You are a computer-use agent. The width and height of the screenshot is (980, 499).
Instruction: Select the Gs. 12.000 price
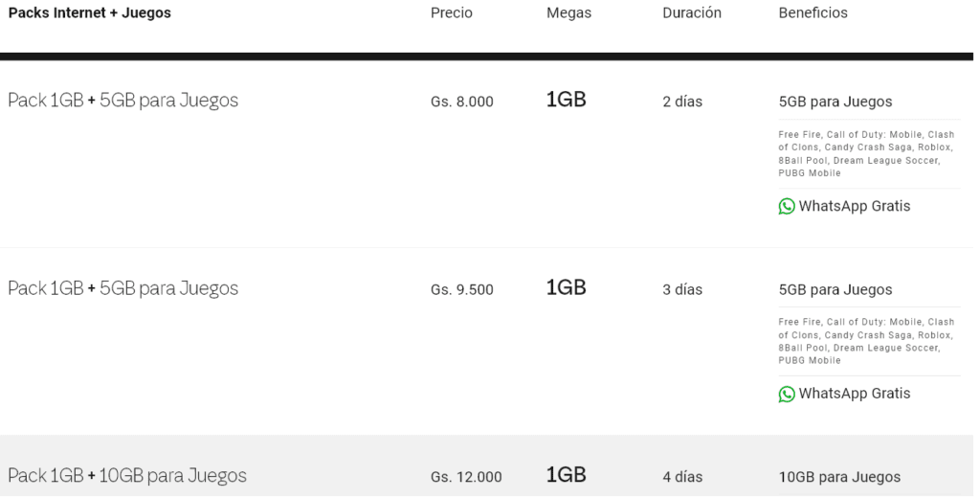point(466,477)
